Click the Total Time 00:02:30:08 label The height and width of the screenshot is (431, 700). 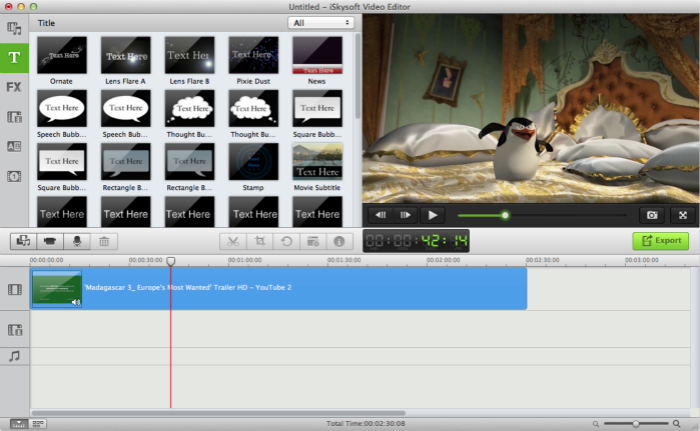[x=366, y=423]
